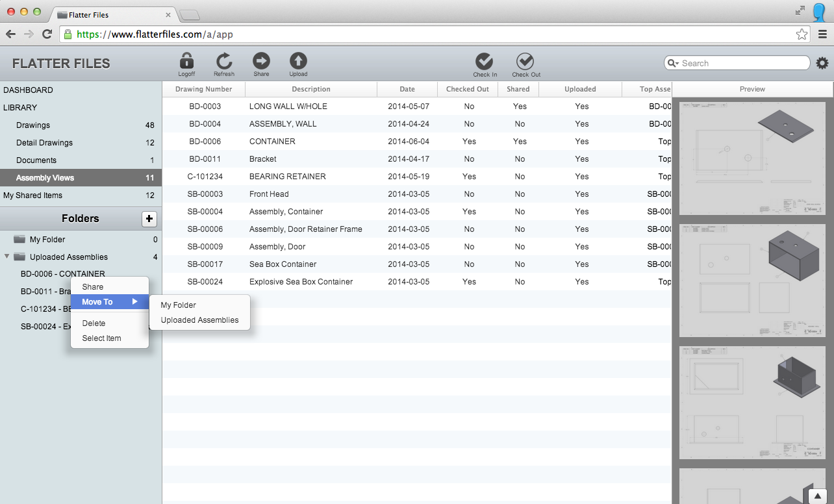Screen dimensions: 834x504
Task: Choose Move To in the context menu
Action: 110,302
